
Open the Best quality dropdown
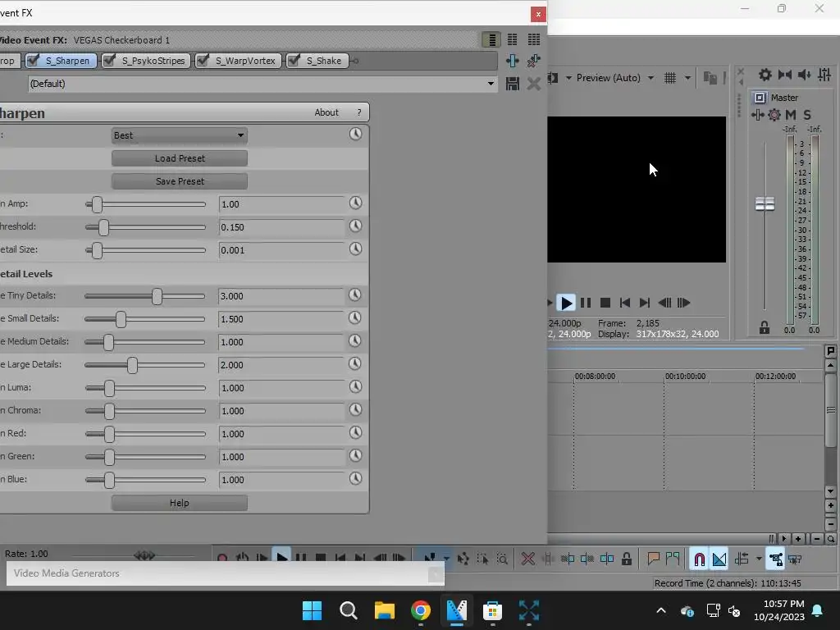click(180, 135)
